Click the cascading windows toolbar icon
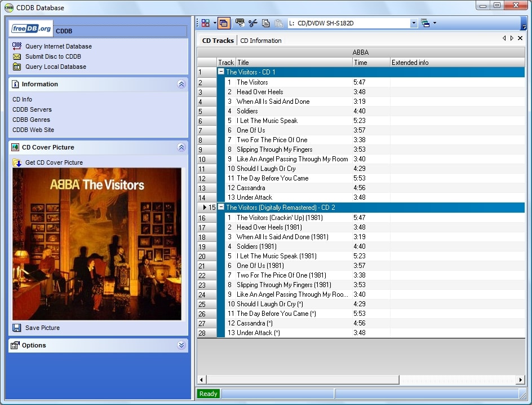532x405 pixels. (425, 23)
